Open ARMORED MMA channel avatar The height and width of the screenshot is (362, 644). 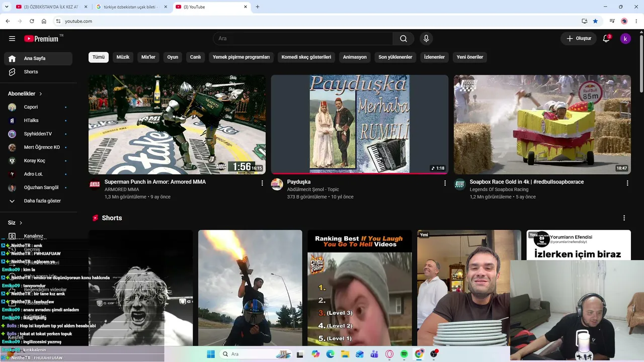(x=95, y=185)
